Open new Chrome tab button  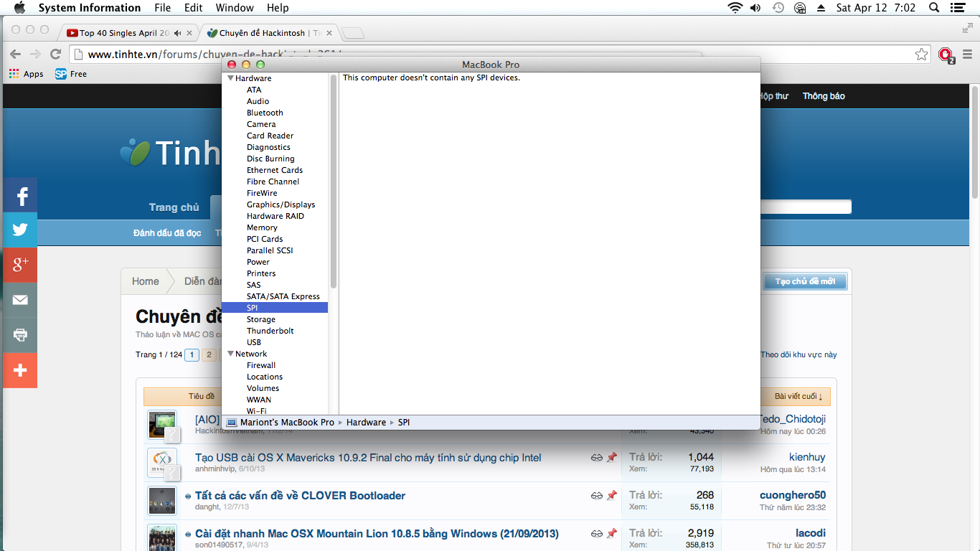coord(353,33)
